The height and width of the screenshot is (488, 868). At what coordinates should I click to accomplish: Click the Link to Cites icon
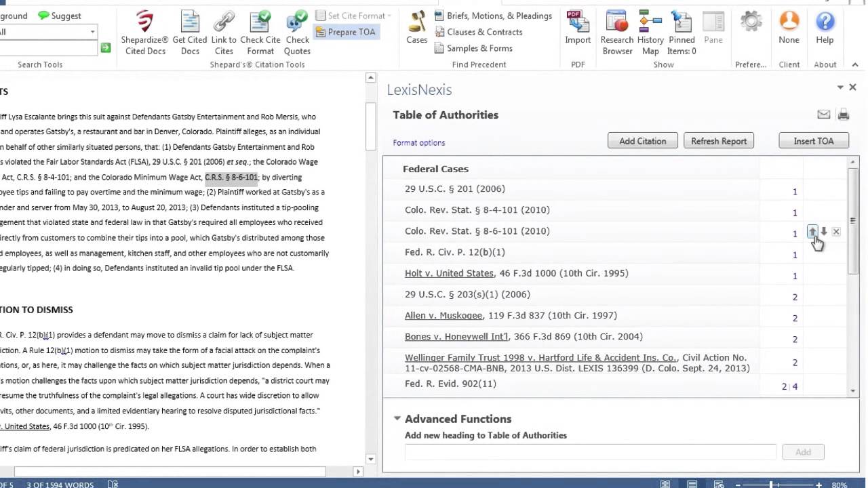click(x=224, y=33)
